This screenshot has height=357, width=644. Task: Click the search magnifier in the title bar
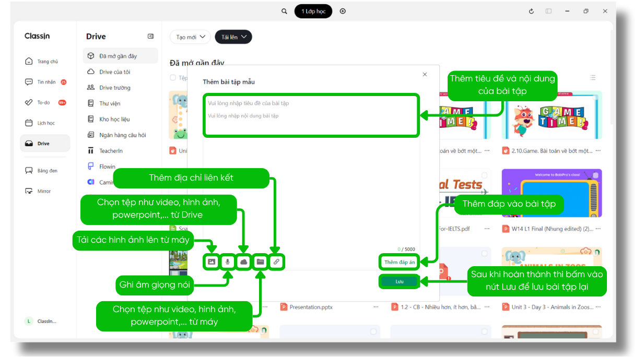284,11
